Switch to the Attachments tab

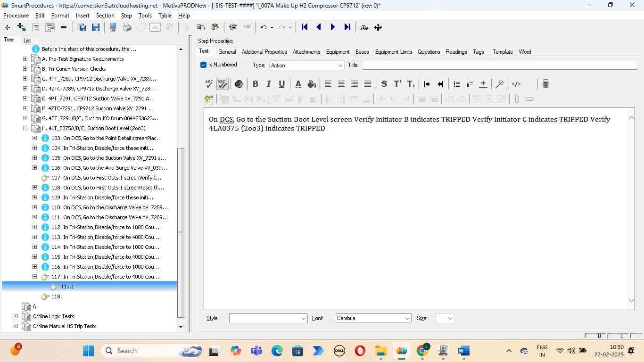click(x=306, y=52)
